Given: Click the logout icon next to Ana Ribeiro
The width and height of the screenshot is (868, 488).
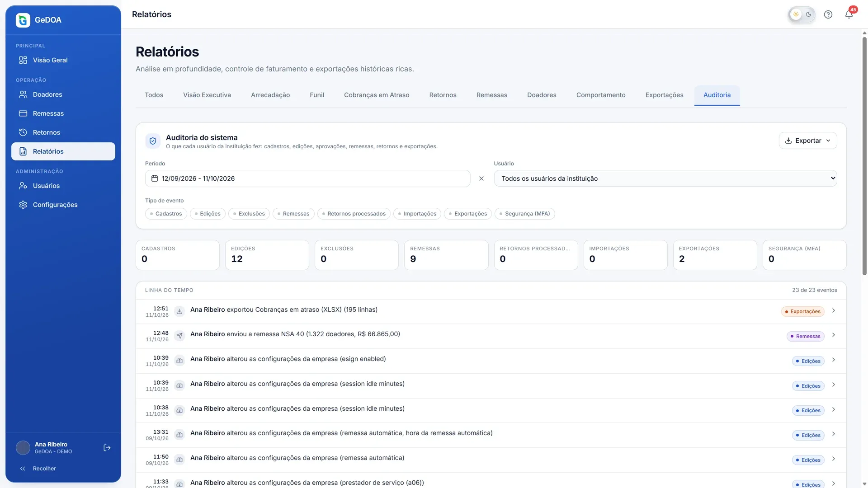Looking at the screenshot, I should (x=107, y=448).
